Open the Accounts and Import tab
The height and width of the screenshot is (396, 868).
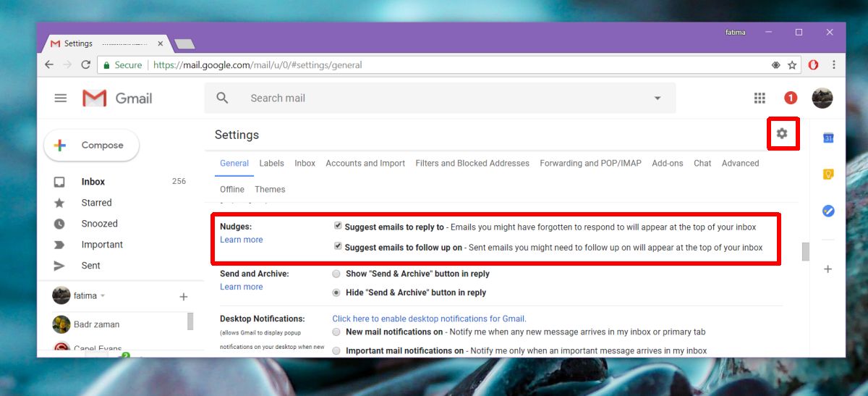pyautogui.click(x=365, y=164)
